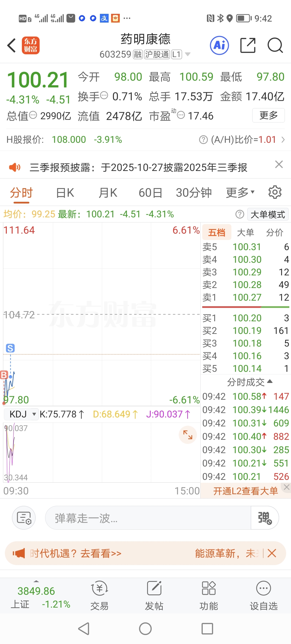Tap the 卖1 price 100.27
Viewport: 291px width, 644px height.
(247, 297)
